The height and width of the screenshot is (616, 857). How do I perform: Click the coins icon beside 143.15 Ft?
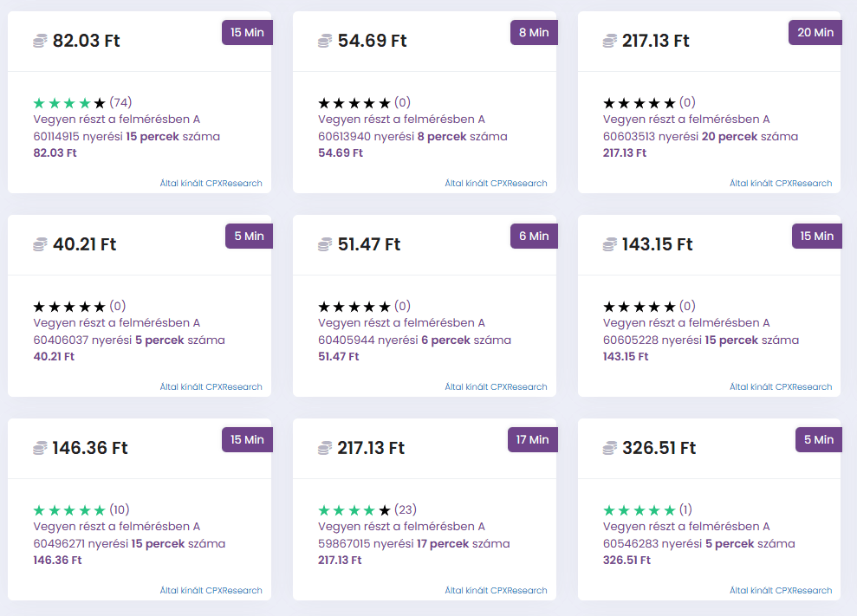coord(610,244)
